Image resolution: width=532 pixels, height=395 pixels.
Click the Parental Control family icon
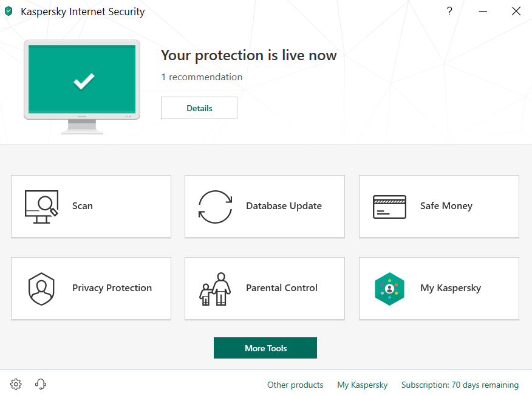(215, 289)
